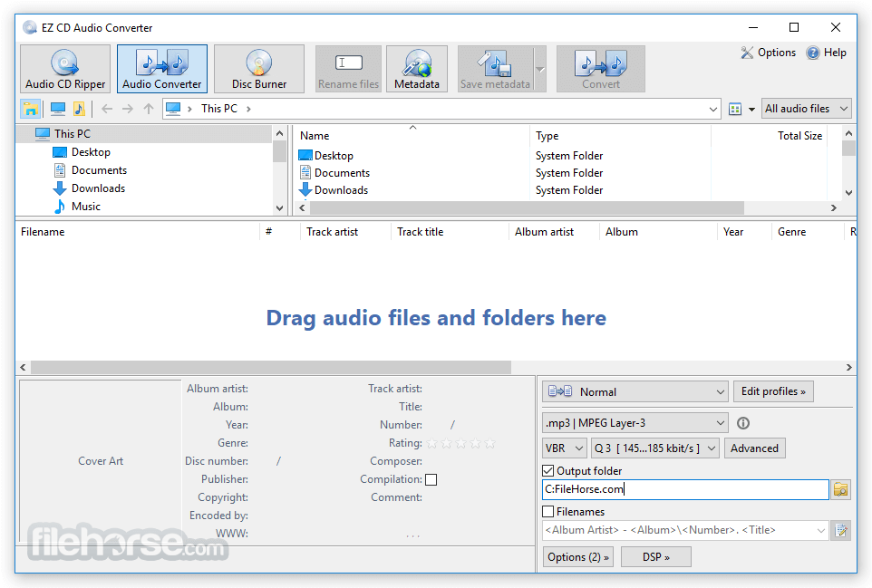The width and height of the screenshot is (872, 588).
Task: Browse for output folder
Action: click(x=841, y=489)
